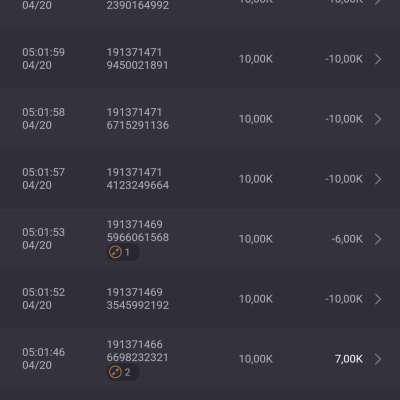Expand the 05:01:58 entry chevron arrow
400x400 pixels.
pos(378,119)
